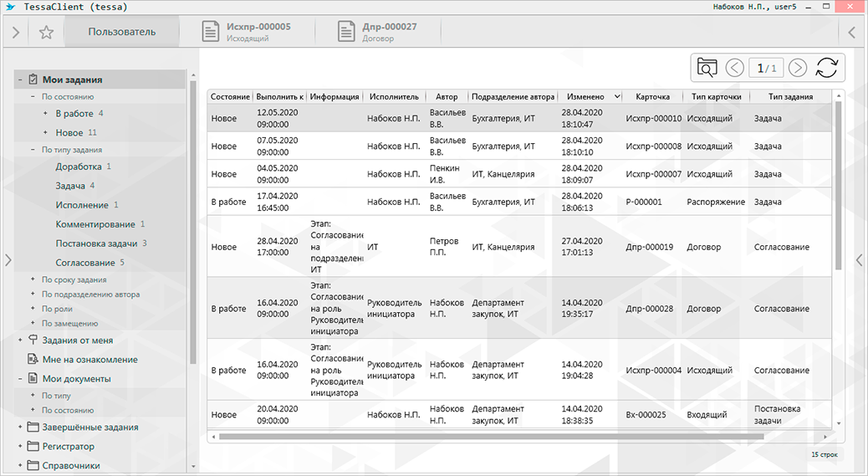Collapse right panel chevron in the top bar

[x=852, y=33]
